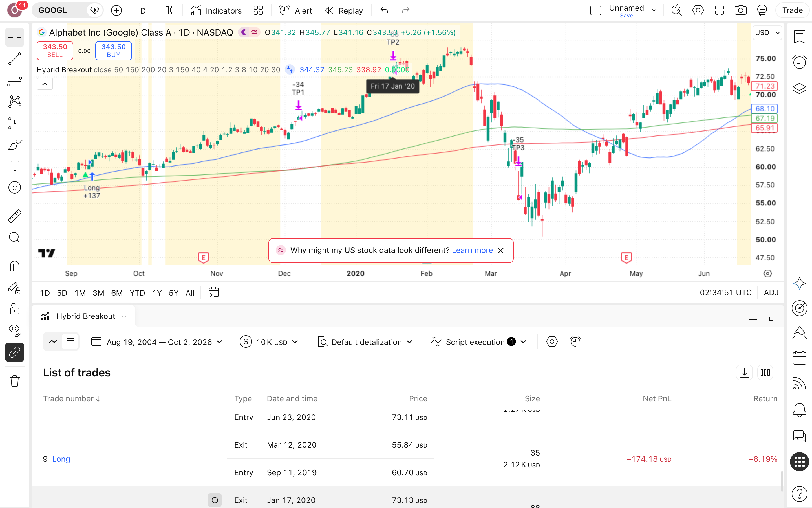Screen dimensions: 812x508
Task: Open the backtest date range dropdown
Action: 157,342
